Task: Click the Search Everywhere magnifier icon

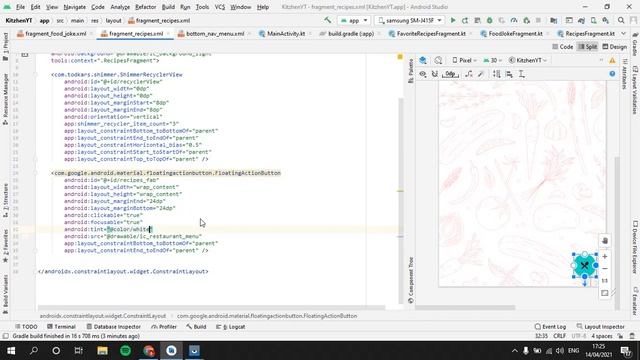Action: click(x=621, y=20)
